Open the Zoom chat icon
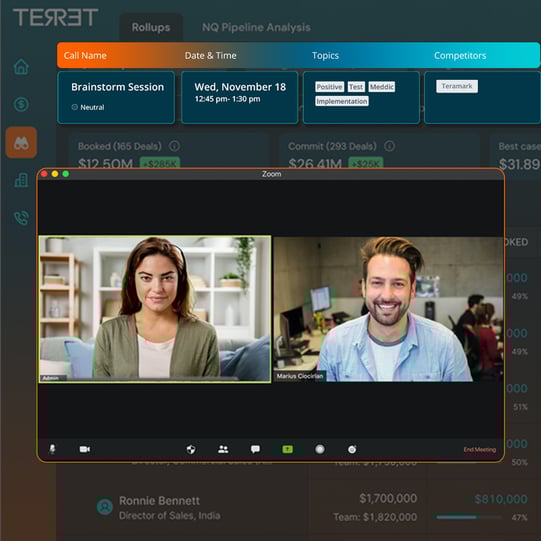Viewport: 541px width, 541px height. click(255, 449)
